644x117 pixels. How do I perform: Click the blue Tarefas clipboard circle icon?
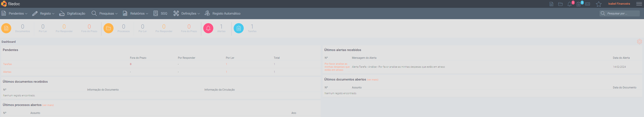(239, 28)
